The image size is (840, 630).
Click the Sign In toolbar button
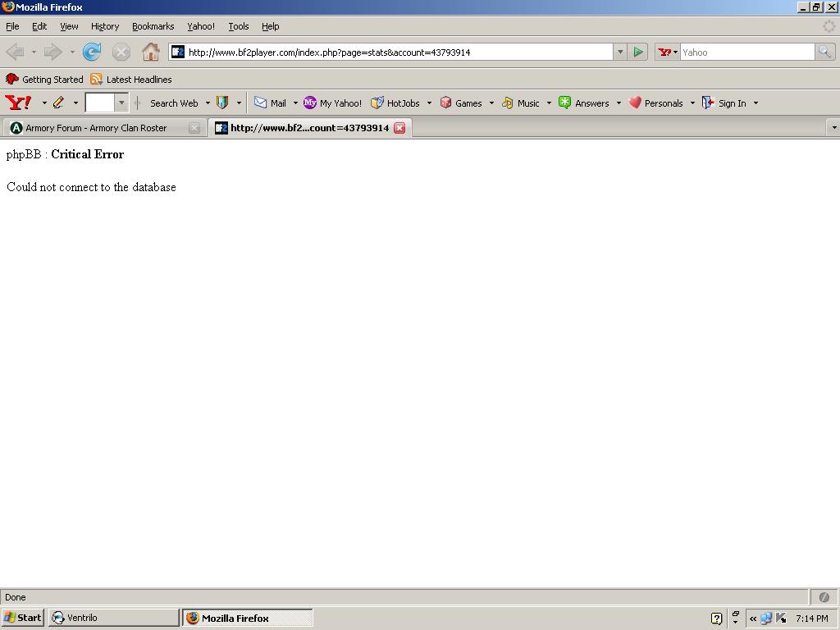click(x=725, y=103)
